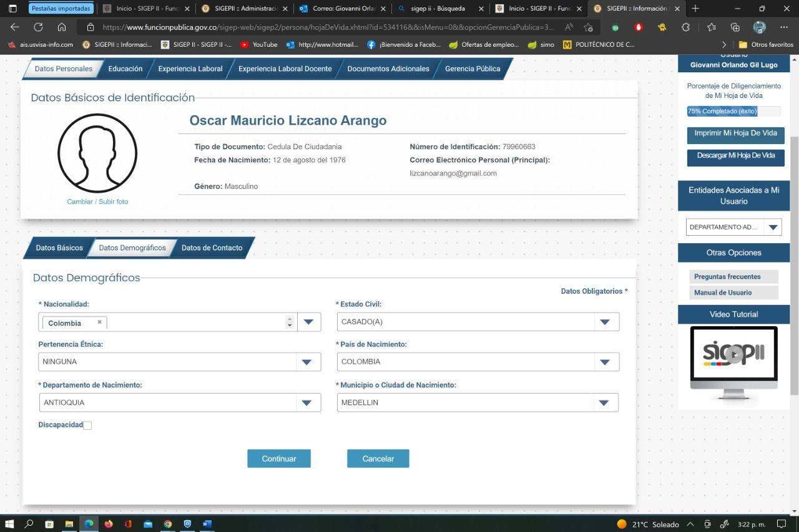The width and height of the screenshot is (799, 532).
Task: Expand the Estado Civil dropdown
Action: (604, 322)
